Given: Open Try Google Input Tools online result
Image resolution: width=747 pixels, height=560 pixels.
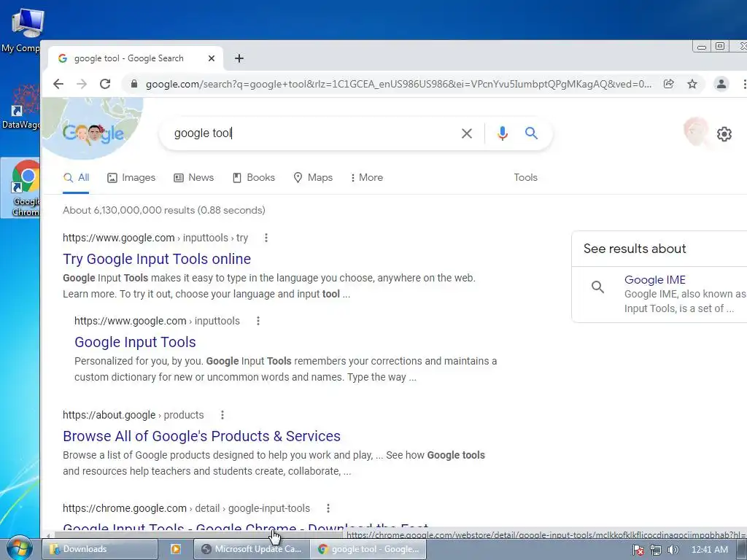Looking at the screenshot, I should [x=157, y=259].
